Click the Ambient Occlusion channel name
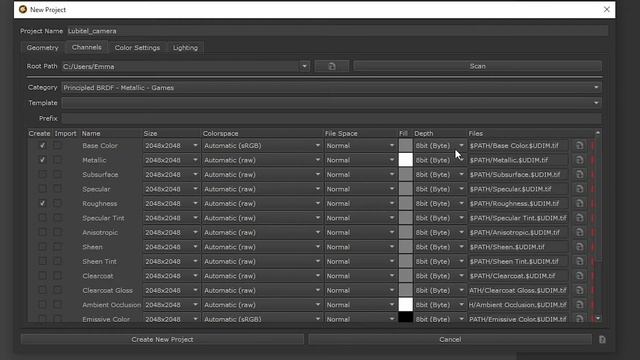This screenshot has height=360, width=640. 111,305
